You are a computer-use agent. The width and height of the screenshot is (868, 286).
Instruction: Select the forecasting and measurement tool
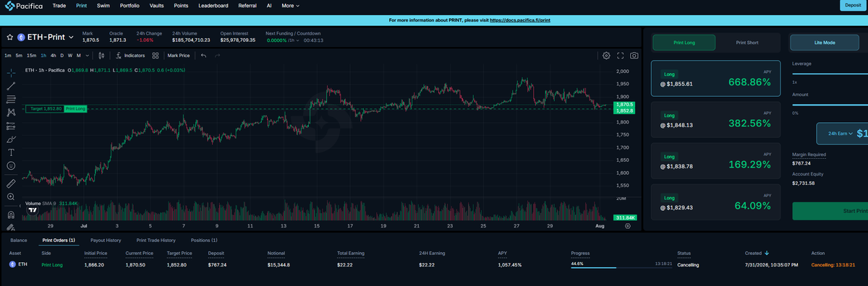(x=11, y=126)
